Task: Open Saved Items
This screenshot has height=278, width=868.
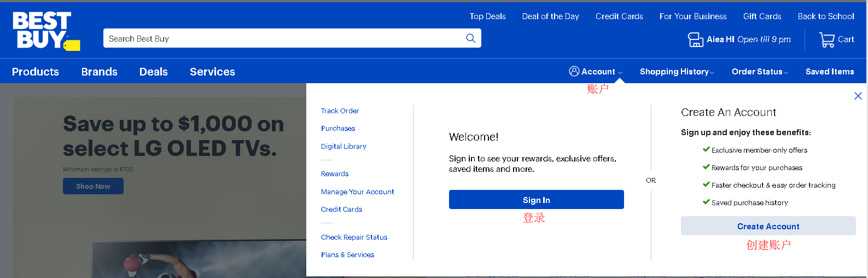Action: click(830, 72)
